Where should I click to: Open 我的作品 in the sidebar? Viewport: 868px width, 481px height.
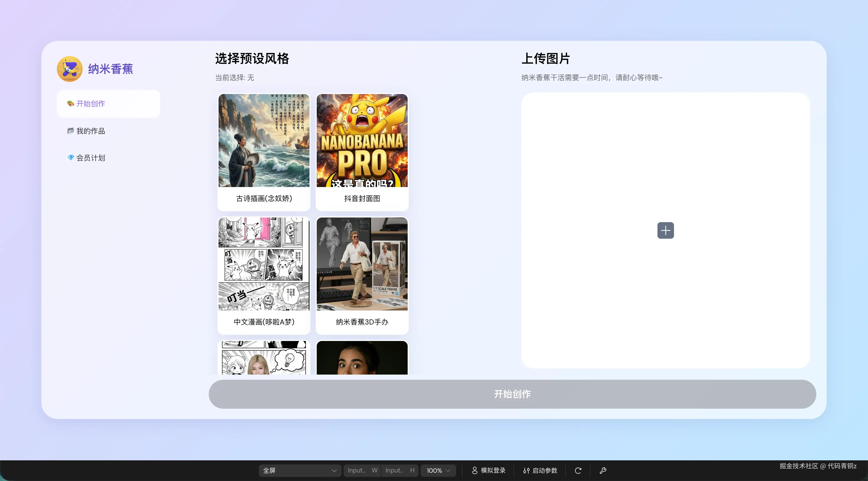click(x=91, y=131)
